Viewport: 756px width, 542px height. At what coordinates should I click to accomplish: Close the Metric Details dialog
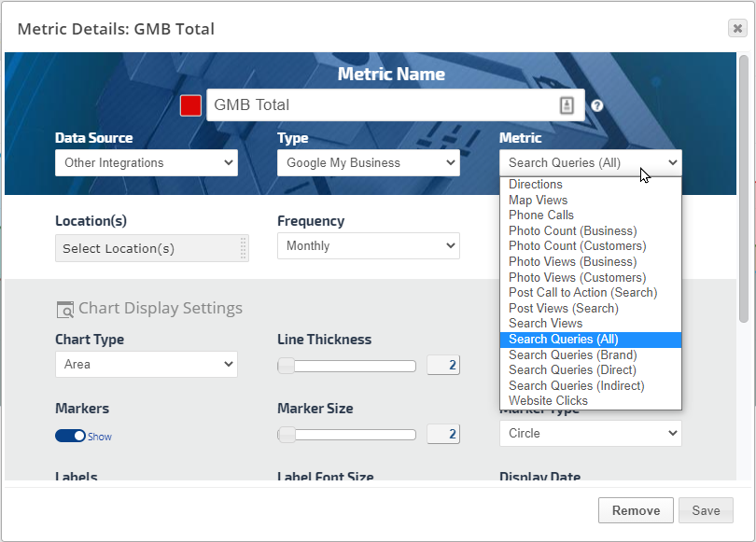pyautogui.click(x=736, y=28)
